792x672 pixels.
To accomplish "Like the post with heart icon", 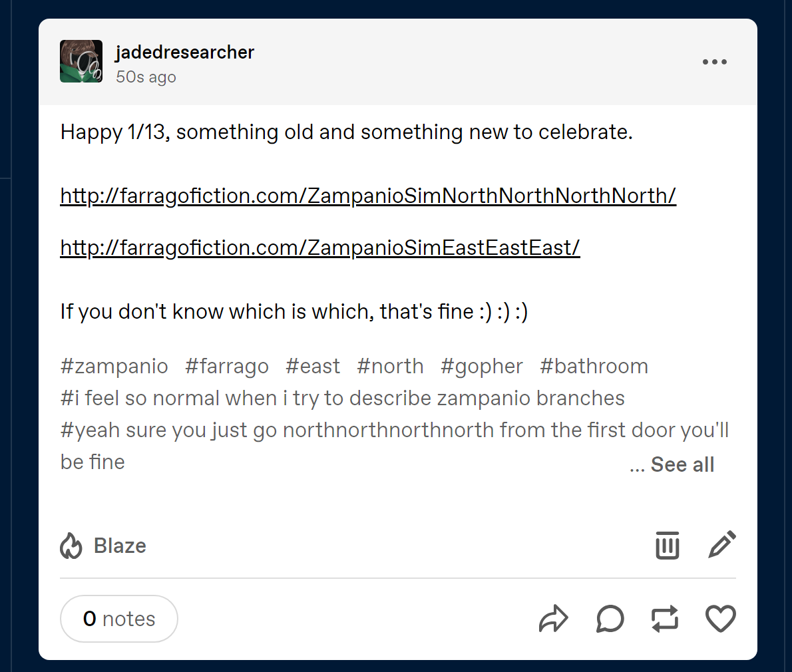I will click(720, 619).
